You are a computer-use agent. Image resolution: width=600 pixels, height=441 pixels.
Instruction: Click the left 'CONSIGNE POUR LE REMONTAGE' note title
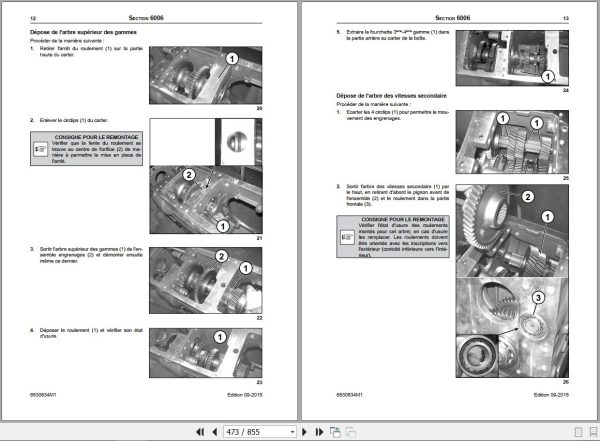tap(96, 137)
